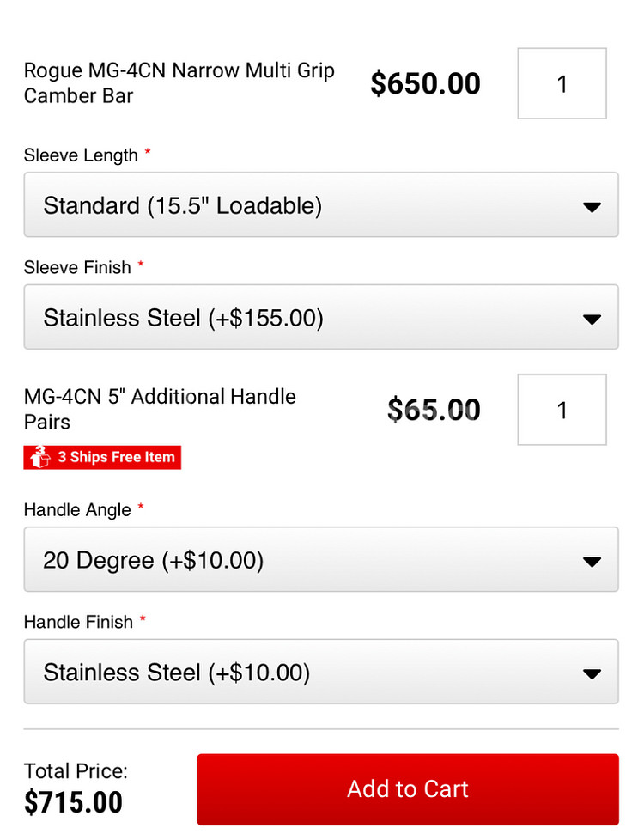
Task: Click the Handle Angle dropdown arrow
Action: [592, 561]
